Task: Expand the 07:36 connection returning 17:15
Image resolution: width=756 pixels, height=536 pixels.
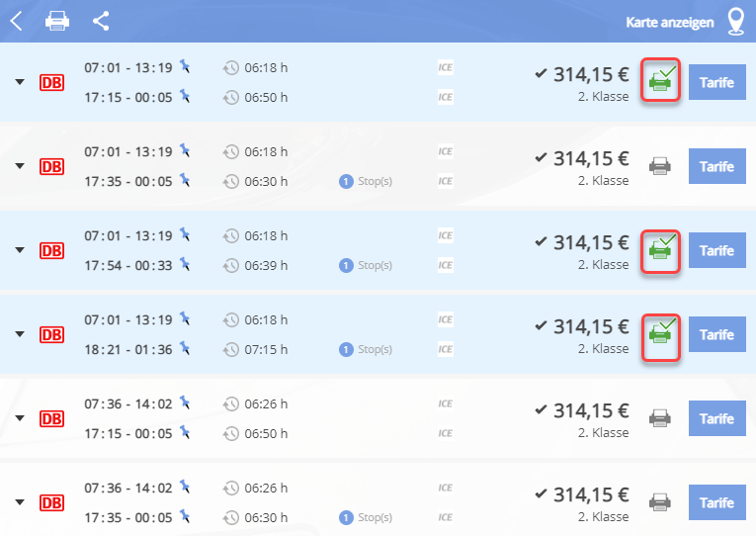Action: click(x=20, y=417)
